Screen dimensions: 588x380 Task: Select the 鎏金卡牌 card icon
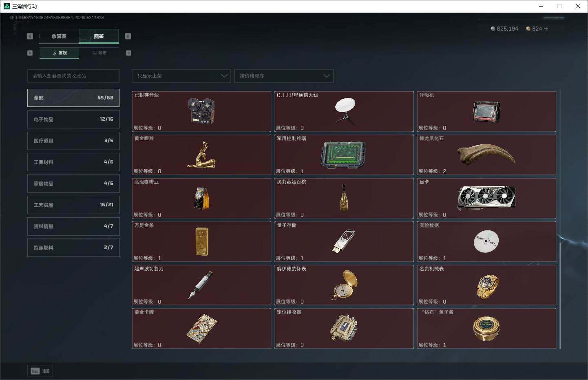coord(201,328)
